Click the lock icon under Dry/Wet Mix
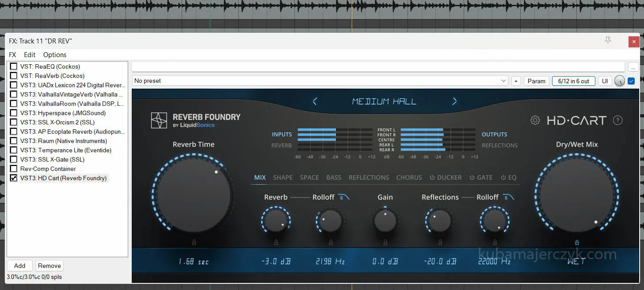The width and height of the screenshot is (644, 290). [x=576, y=242]
